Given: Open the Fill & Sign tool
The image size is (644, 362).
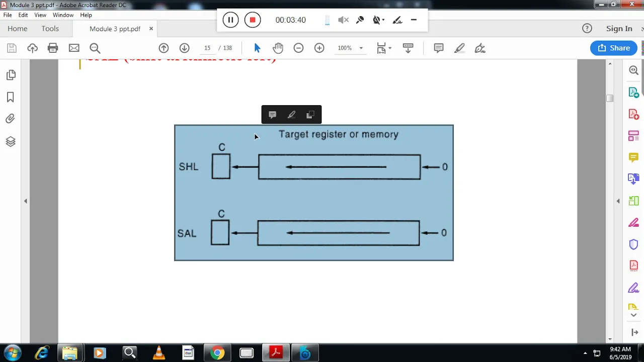Looking at the screenshot, I should [x=633, y=288].
